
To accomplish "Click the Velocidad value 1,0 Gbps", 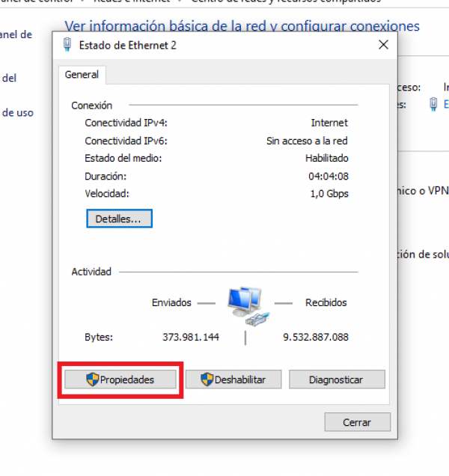I will pos(329,194).
